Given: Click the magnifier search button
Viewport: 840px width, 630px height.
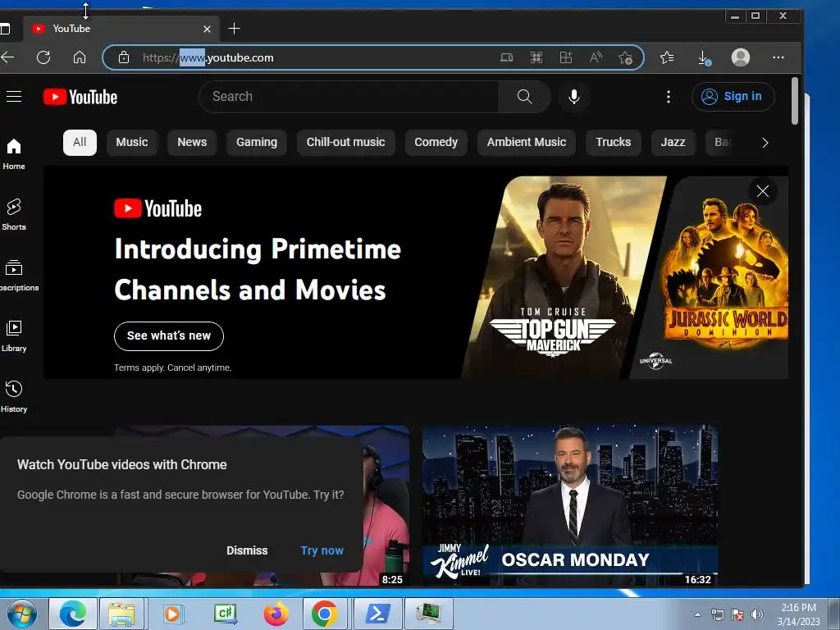Looking at the screenshot, I should coord(524,97).
